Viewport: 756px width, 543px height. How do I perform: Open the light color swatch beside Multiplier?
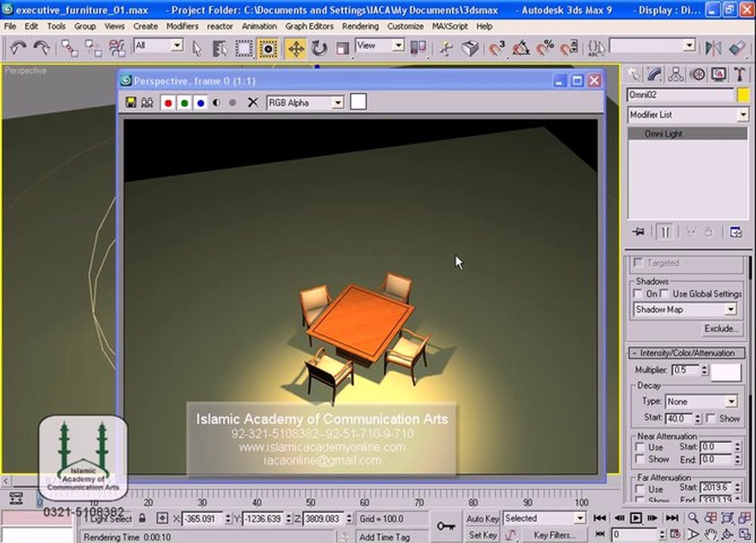726,373
